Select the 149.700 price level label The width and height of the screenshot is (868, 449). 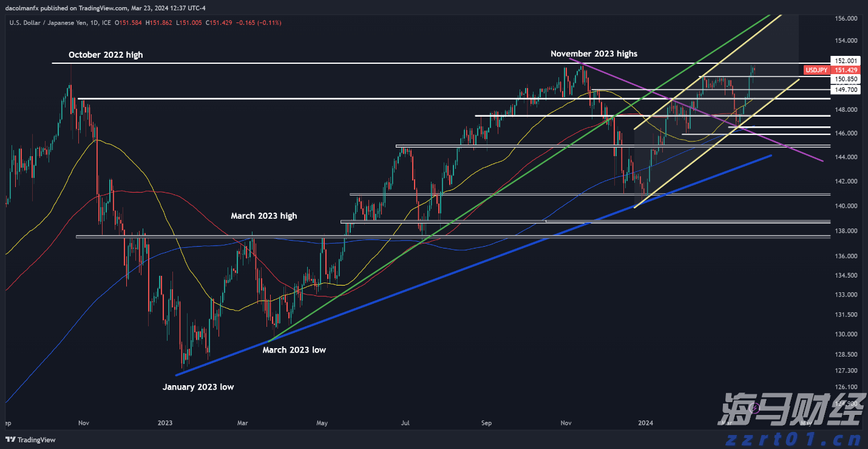846,89
